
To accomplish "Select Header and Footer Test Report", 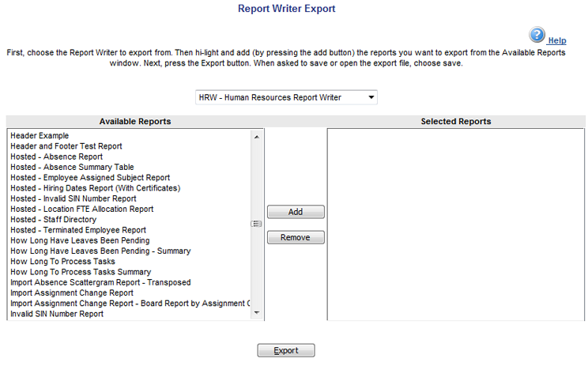I will (x=66, y=146).
